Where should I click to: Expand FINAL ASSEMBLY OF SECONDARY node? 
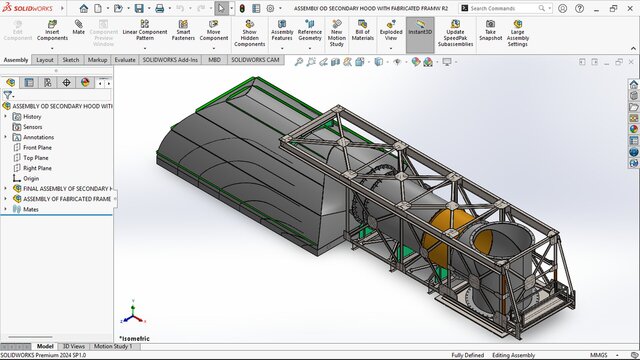click(5, 189)
